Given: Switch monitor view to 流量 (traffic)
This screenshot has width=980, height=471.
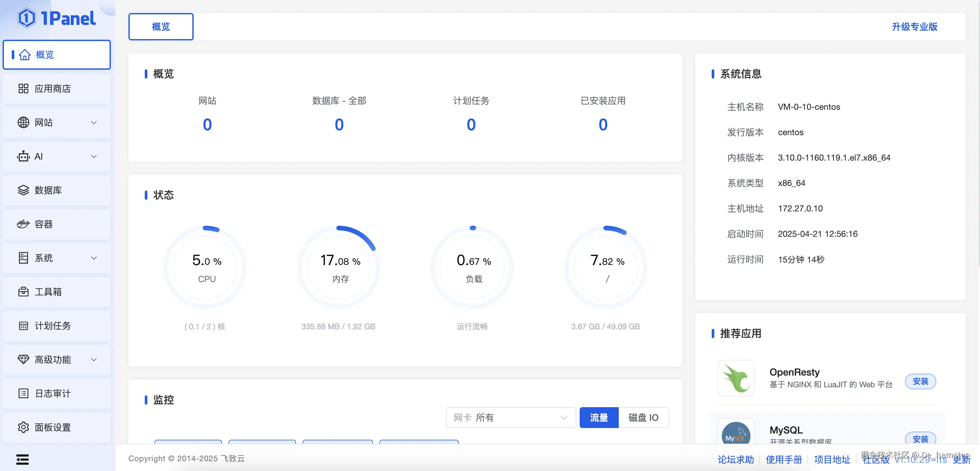Looking at the screenshot, I should (x=599, y=417).
